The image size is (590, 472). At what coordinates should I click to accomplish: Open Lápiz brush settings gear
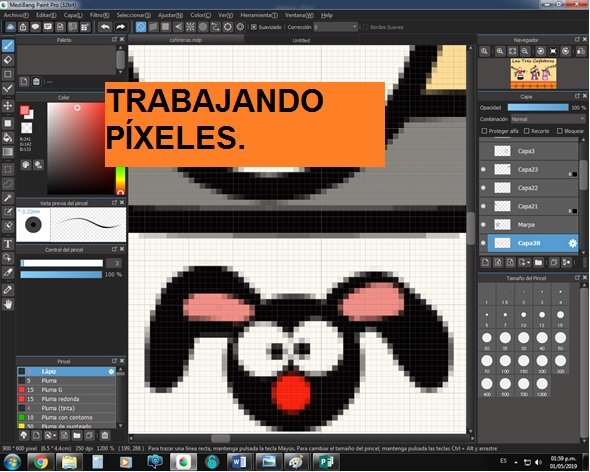(x=111, y=372)
